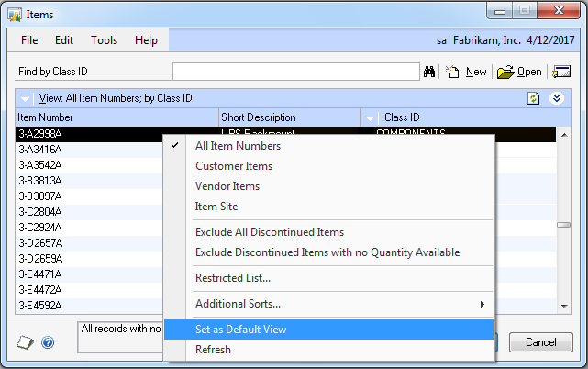Select item row 3-A3416A
This screenshot has width=588, height=369.
89,150
